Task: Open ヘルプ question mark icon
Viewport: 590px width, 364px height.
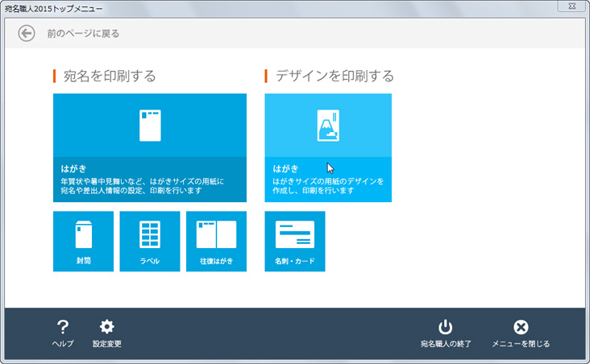Action: pos(63,326)
